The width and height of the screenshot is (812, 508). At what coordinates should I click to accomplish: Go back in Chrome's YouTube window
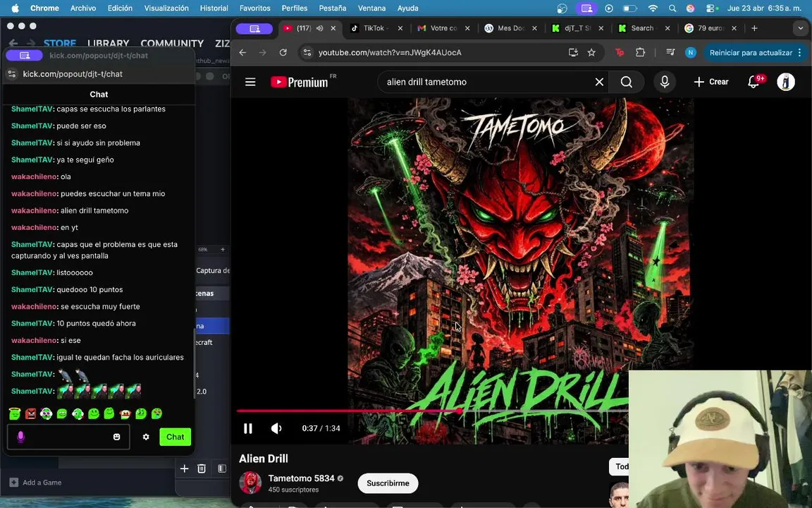point(242,52)
